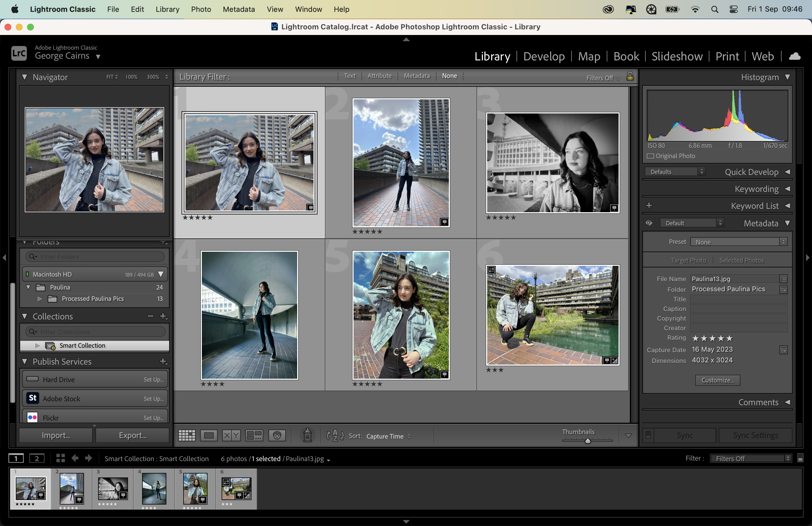
Task: Remove collection with minus icon
Action: [x=151, y=316]
